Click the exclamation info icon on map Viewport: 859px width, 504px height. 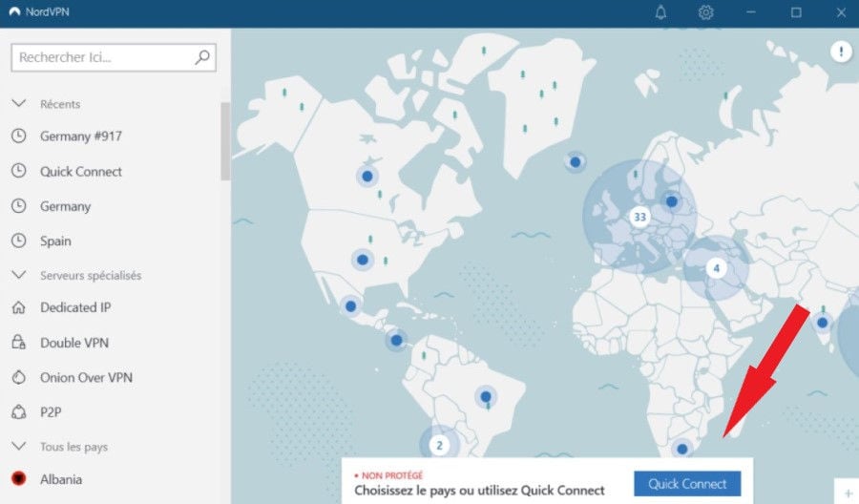pyautogui.click(x=841, y=52)
